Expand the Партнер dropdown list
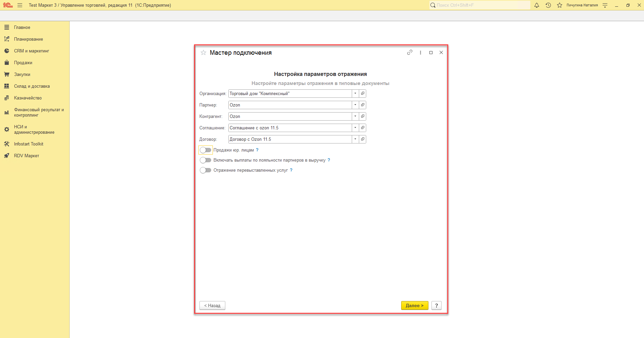 click(x=355, y=105)
